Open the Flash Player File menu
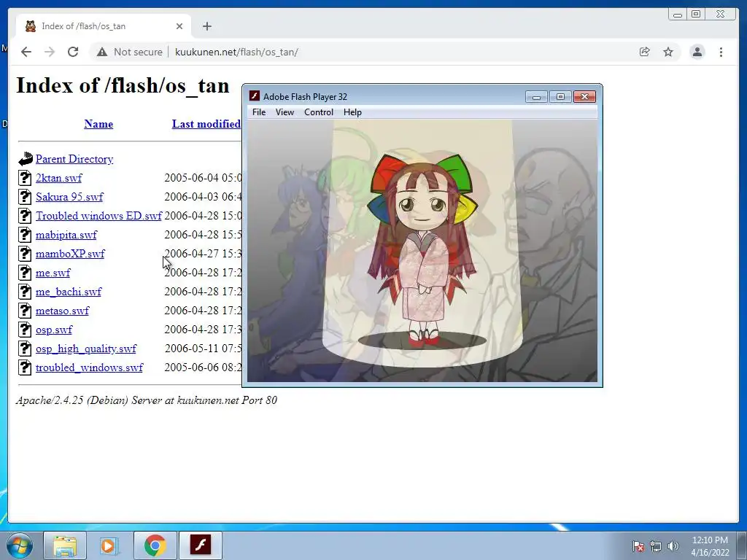The image size is (747, 560). 259,112
